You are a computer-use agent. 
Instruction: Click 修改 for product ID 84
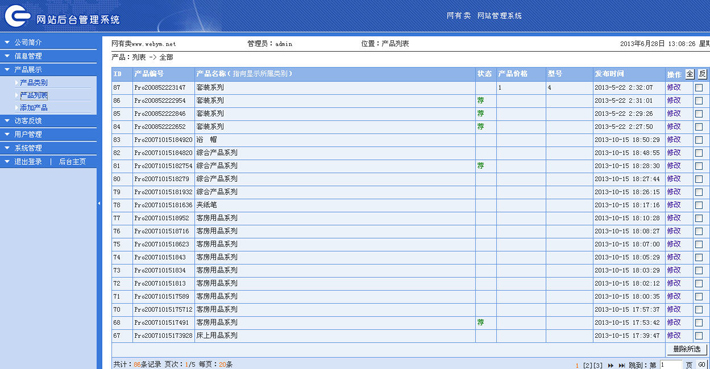tap(674, 126)
